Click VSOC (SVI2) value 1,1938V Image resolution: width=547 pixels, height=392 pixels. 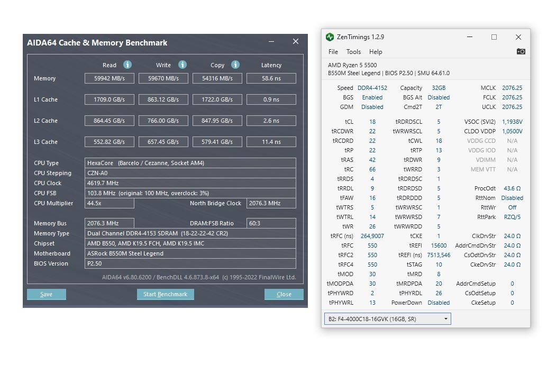512,122
